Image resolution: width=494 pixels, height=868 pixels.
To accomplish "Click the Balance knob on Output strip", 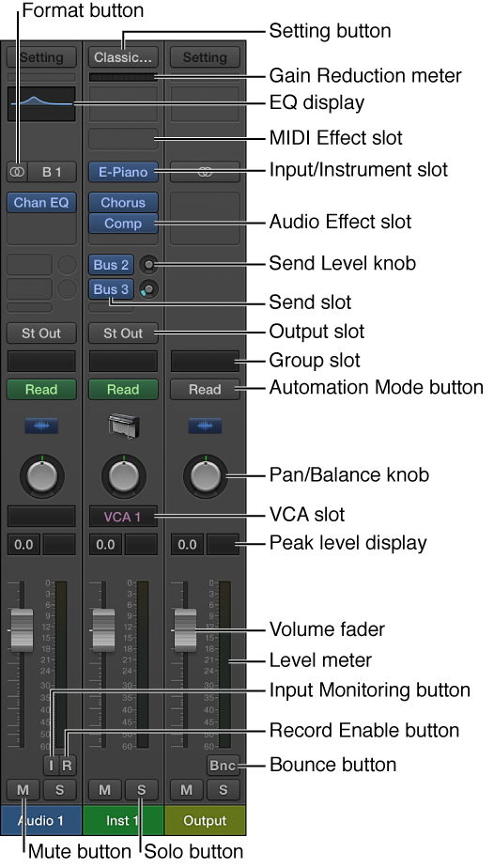I will pos(206,476).
